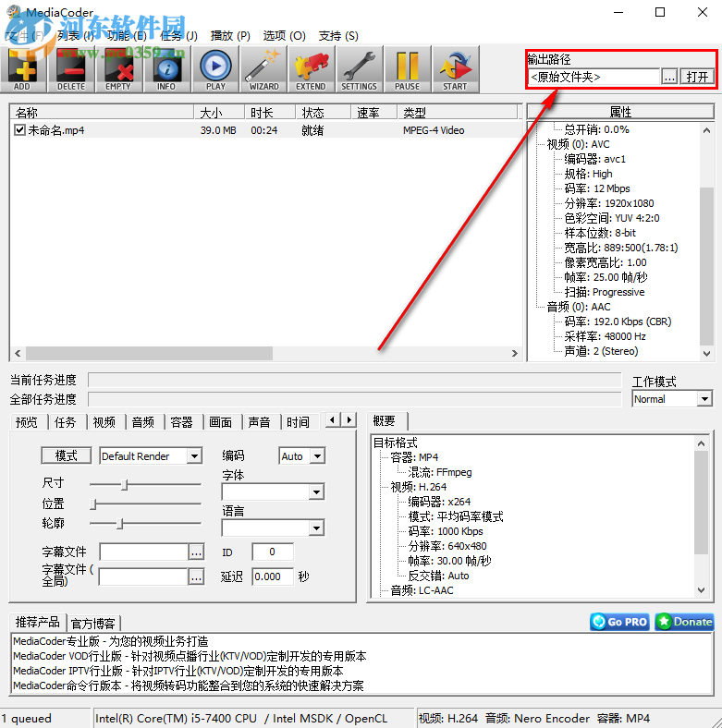Click the 模式 button
Image resolution: width=722 pixels, height=728 pixels.
[x=66, y=455]
